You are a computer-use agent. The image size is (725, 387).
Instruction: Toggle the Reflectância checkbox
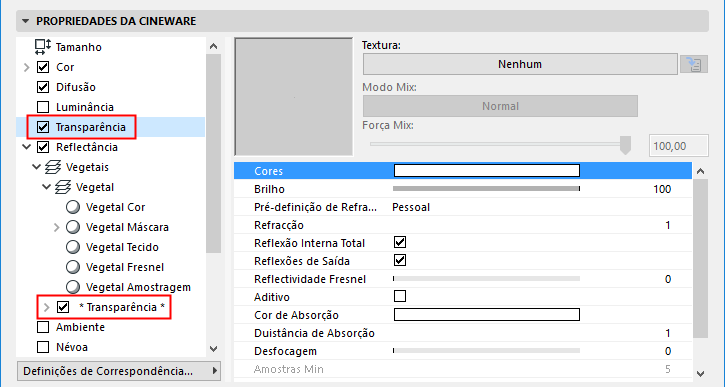point(43,147)
